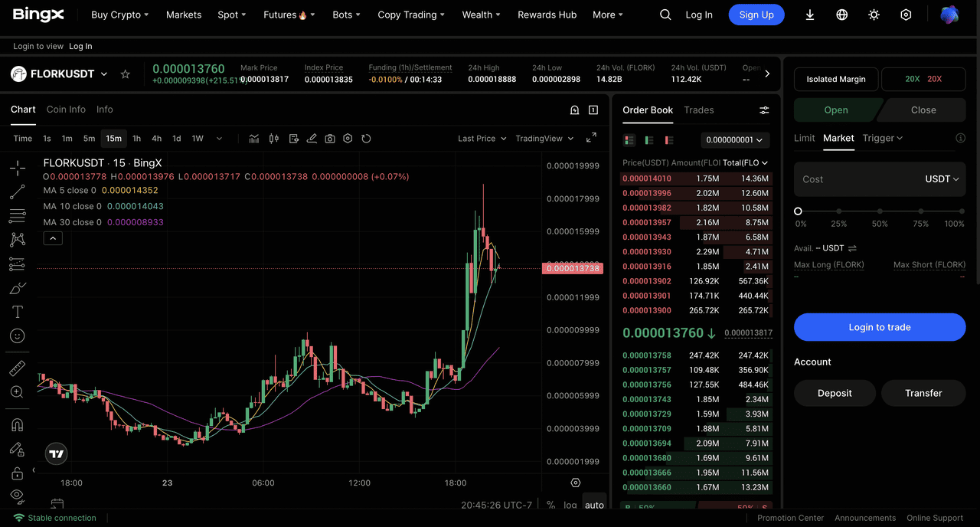Expand order book price precision dropdown
This screenshot has width=980, height=527.
pyautogui.click(x=735, y=140)
